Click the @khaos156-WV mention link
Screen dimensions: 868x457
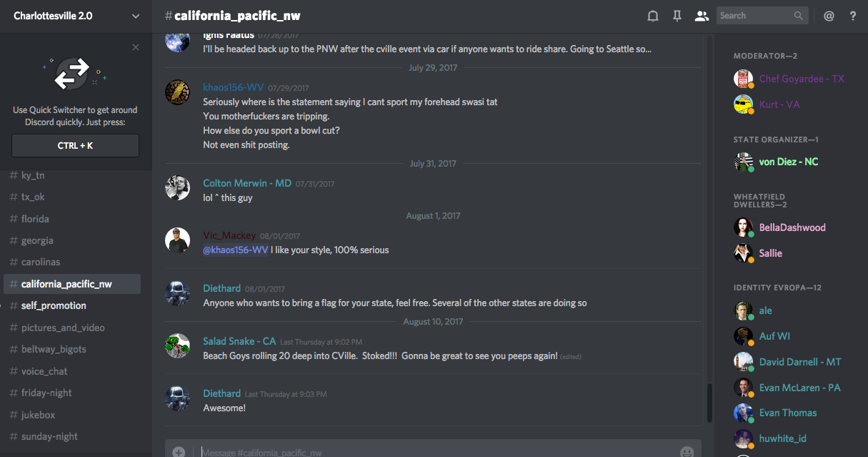(236, 250)
